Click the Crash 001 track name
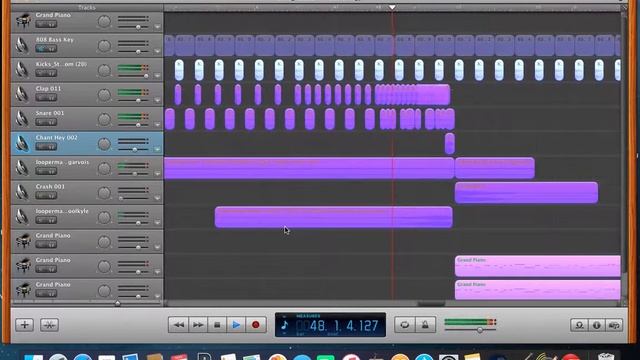This screenshot has width=640, height=360. 50,187
